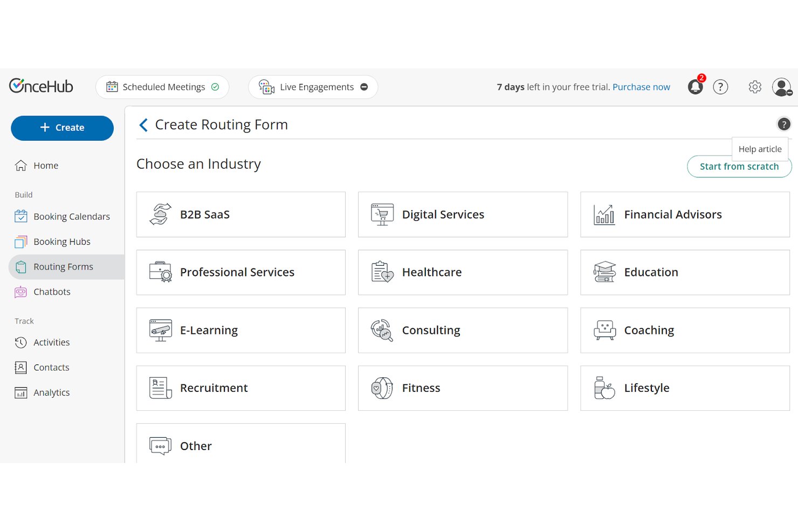Pick the Lifestyle label
This screenshot has width=798, height=532.
click(647, 388)
